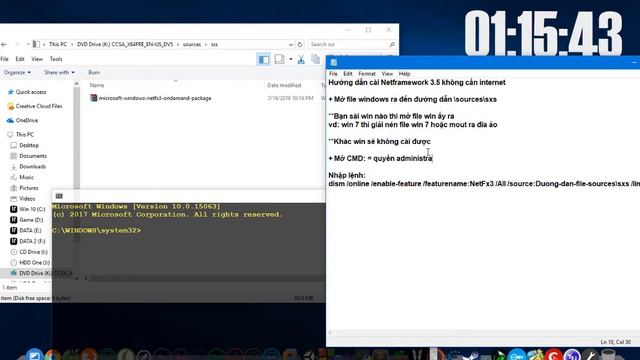The width and height of the screenshot is (640, 360).
Task: Open the Finder-style icon in the dock
Action: (34, 355)
